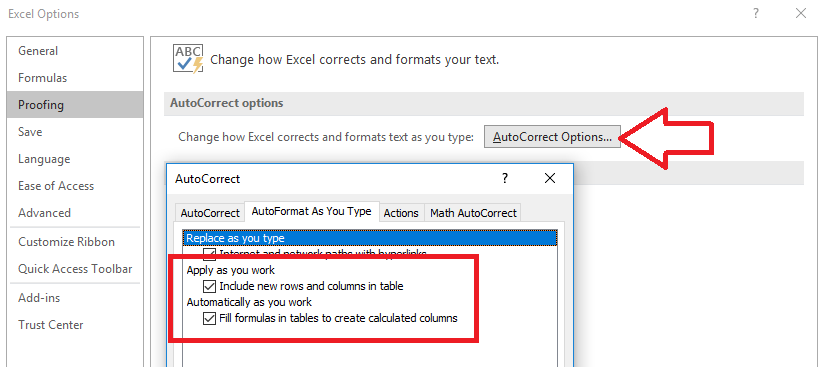Select the Replace as you type header
The height and width of the screenshot is (367, 823).
370,238
